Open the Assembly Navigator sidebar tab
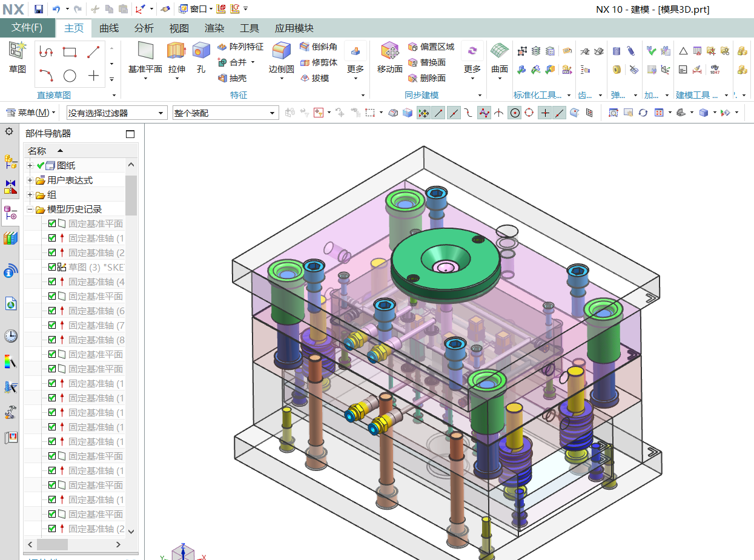The height and width of the screenshot is (560, 754). click(x=10, y=162)
